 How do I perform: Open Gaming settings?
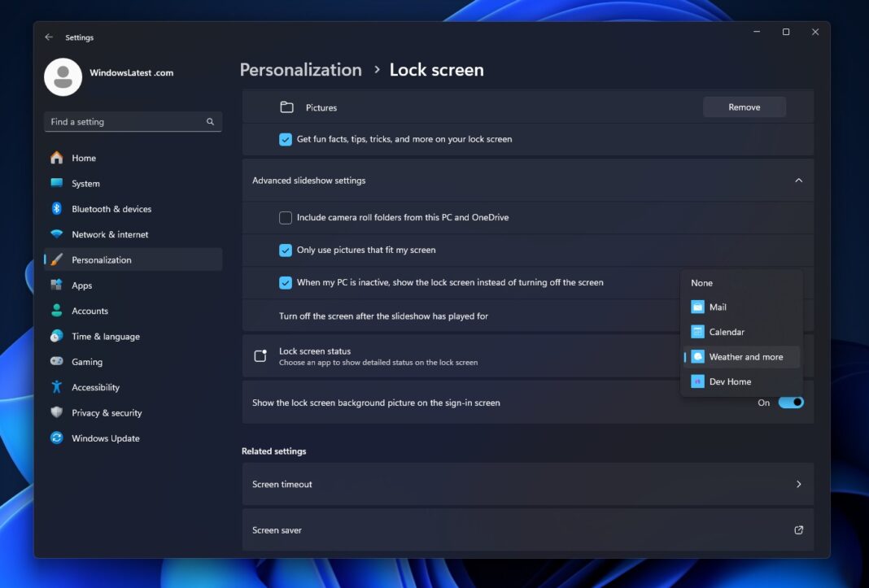coord(85,361)
